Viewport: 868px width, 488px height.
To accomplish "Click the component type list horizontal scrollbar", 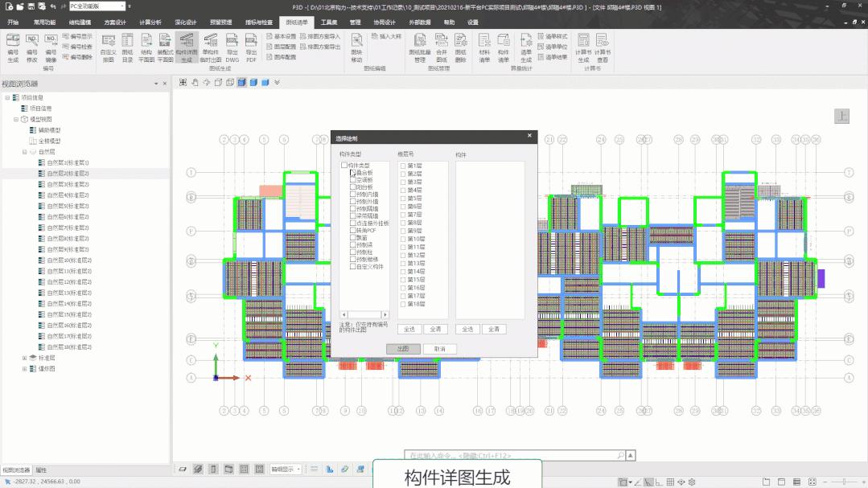I will [x=364, y=314].
